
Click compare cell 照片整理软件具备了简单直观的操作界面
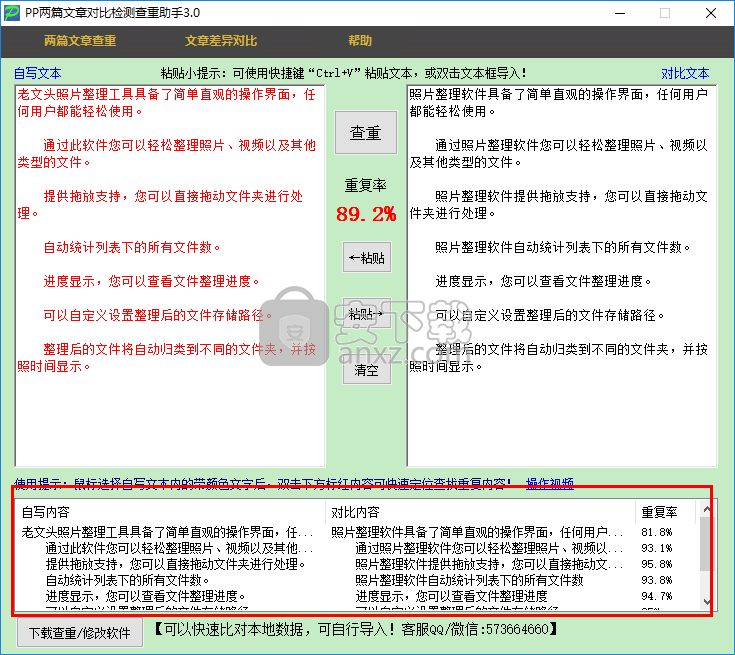[477, 532]
